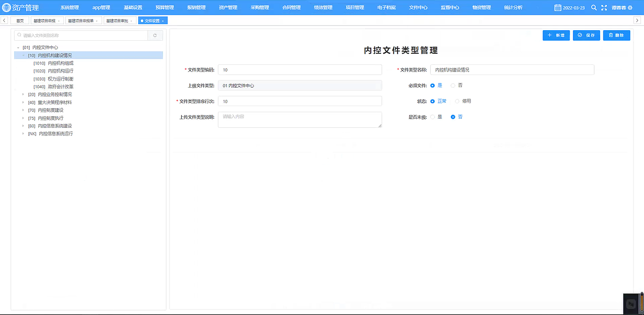644x315 pixels.
Task: Open the 文件中心 menu
Action: (418, 7)
